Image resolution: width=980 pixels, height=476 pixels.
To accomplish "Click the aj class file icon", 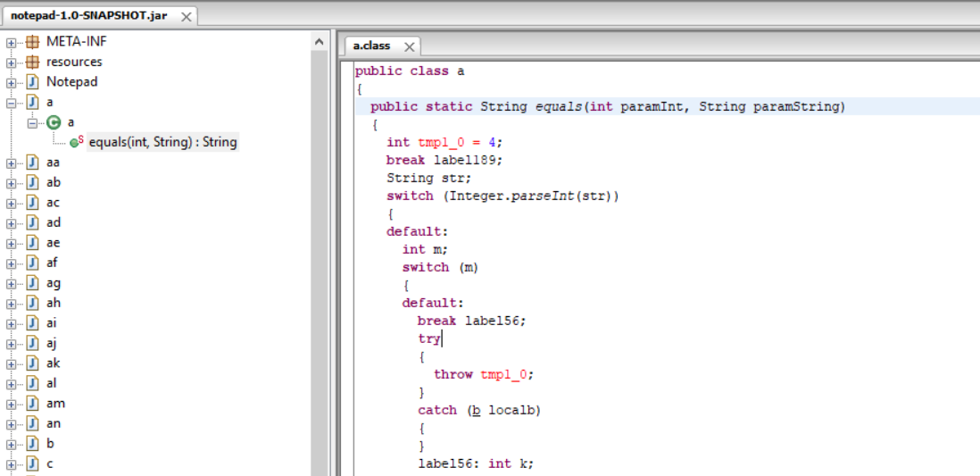I will pos(32,343).
